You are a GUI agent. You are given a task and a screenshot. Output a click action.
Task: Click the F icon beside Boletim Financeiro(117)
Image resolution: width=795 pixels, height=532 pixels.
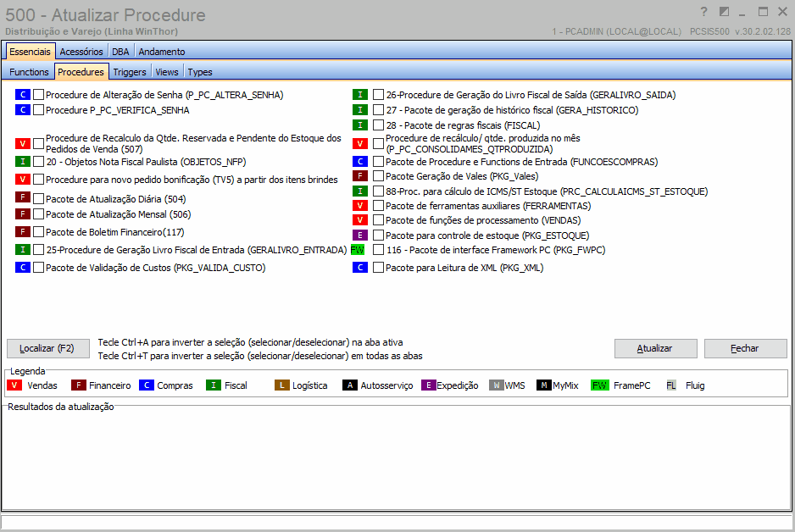coord(23,231)
